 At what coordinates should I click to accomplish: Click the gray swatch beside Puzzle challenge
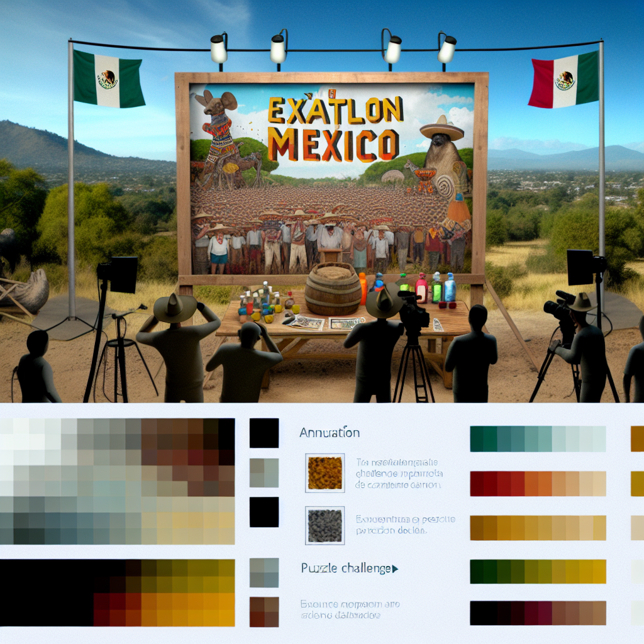pos(264,572)
